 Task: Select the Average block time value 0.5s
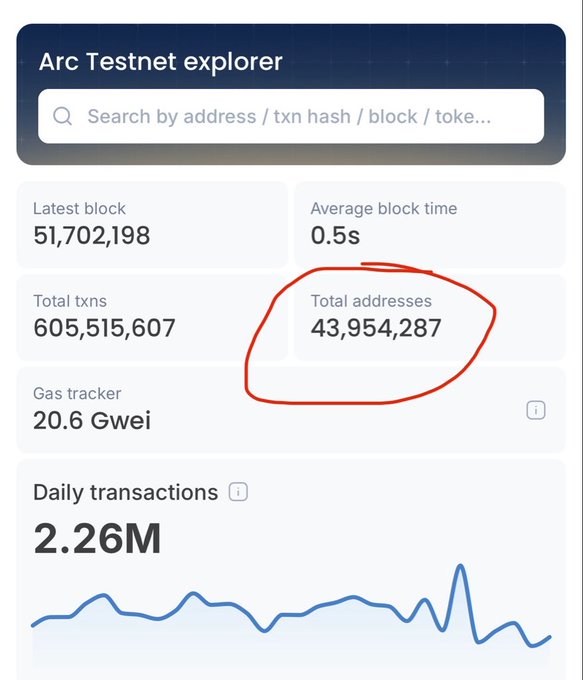coord(335,235)
